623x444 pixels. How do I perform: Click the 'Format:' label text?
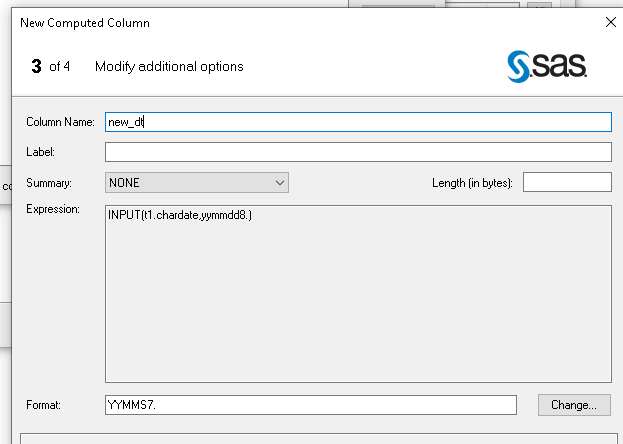[x=44, y=405]
